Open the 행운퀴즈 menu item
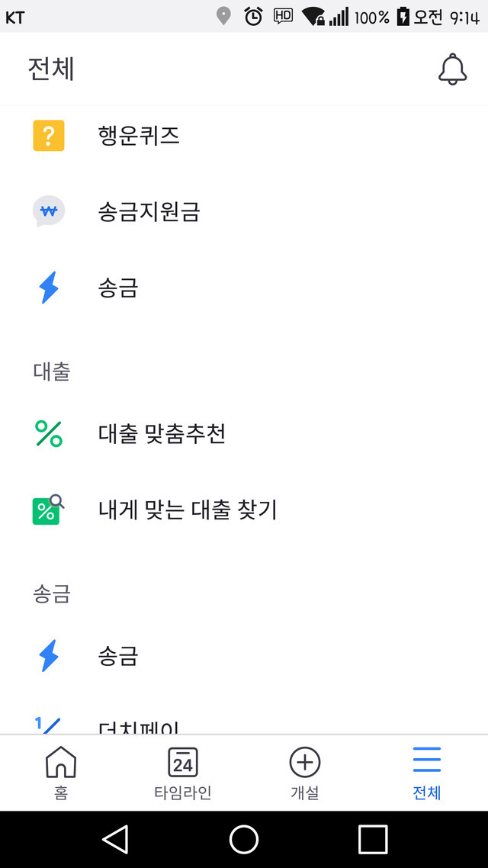Viewport: 488px width, 868px height. (139, 136)
